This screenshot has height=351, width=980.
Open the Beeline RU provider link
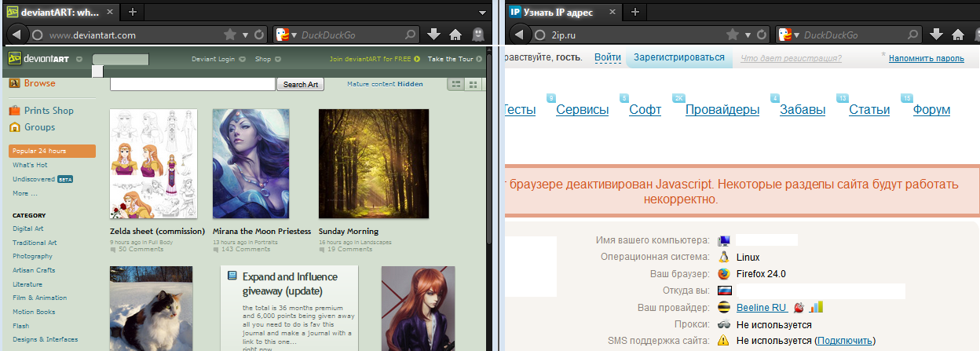(761, 308)
